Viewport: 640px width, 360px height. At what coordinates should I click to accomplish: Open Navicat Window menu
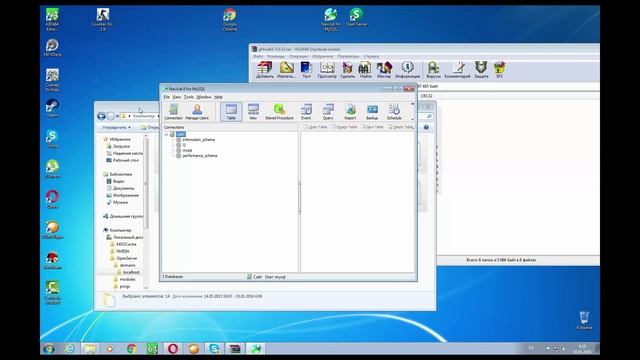click(204, 97)
